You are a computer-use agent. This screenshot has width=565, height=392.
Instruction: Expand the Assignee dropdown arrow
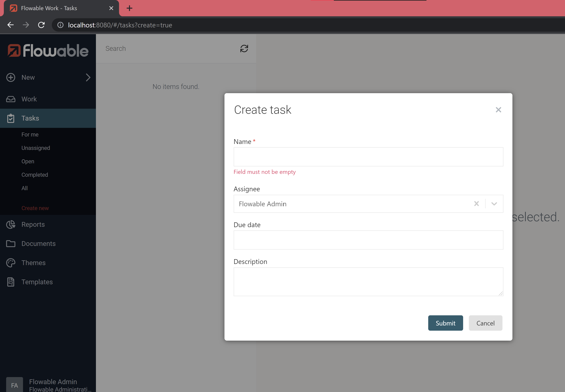494,204
